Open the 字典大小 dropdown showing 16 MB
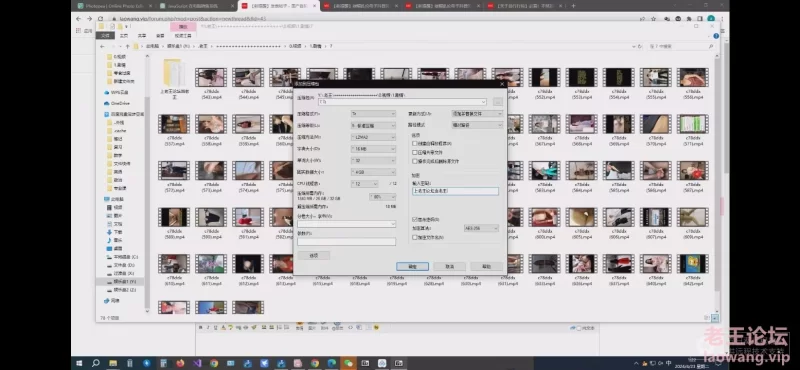The width and height of the screenshot is (800, 370). click(x=373, y=149)
